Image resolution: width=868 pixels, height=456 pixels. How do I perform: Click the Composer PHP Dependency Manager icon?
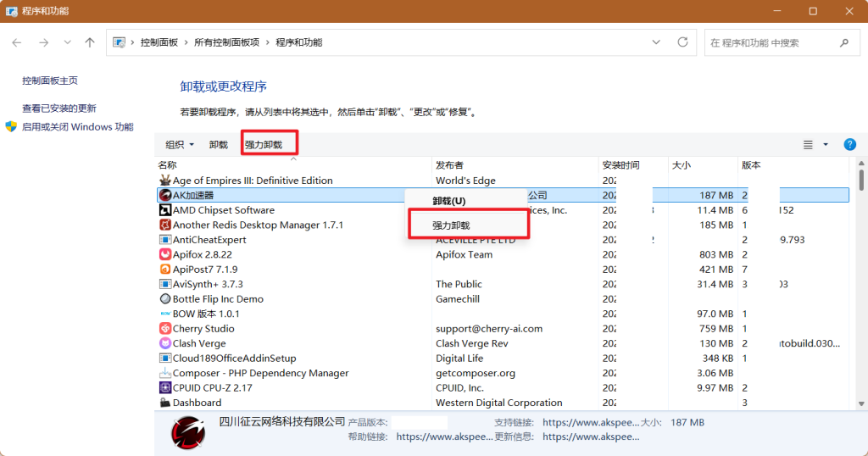coord(165,373)
